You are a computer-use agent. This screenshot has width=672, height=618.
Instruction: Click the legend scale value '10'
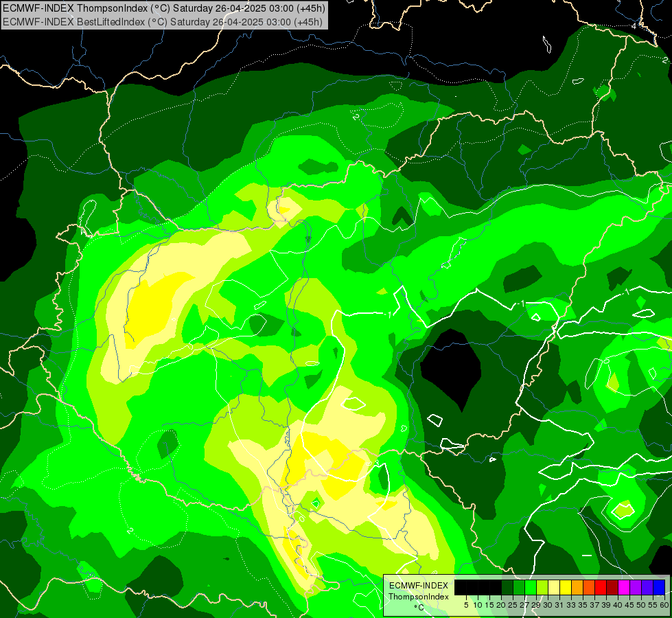(478, 605)
